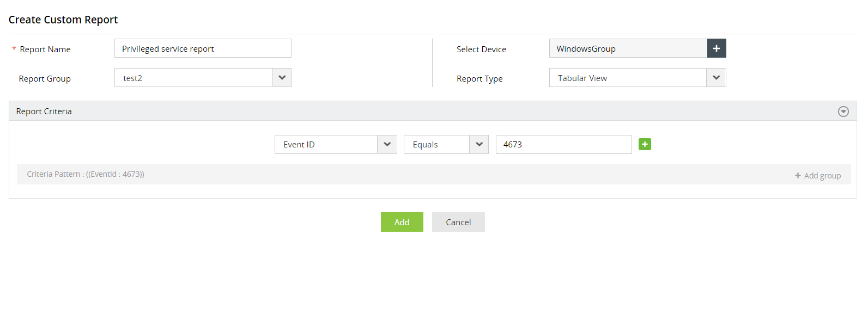Viewport: 868px width, 309px height.
Task: Click the Report Criteria header title
Action: (x=44, y=112)
